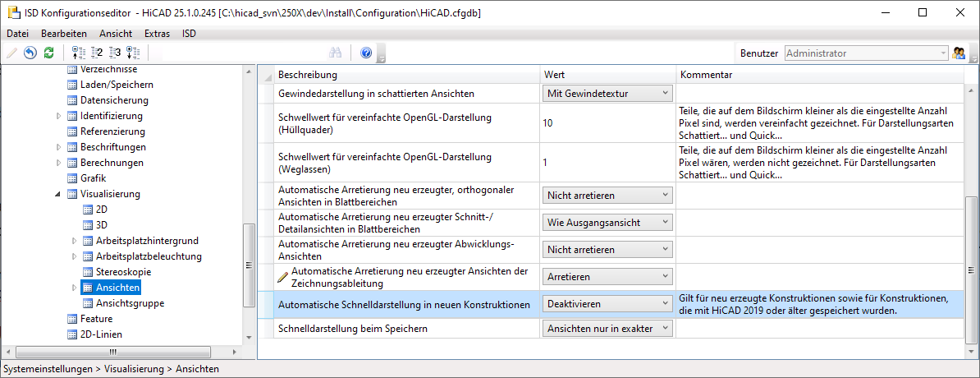
Task: Open the Datei menu
Action: [x=17, y=33]
